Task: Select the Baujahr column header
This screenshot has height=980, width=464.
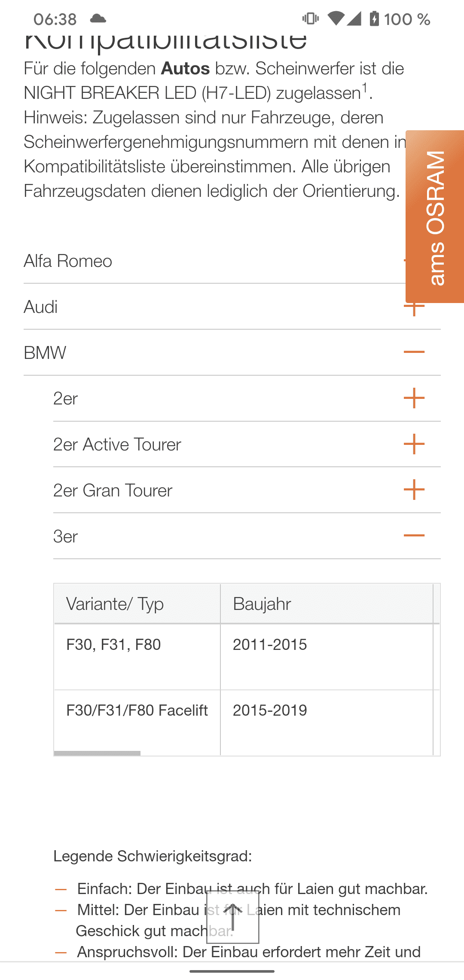Action: (327, 604)
